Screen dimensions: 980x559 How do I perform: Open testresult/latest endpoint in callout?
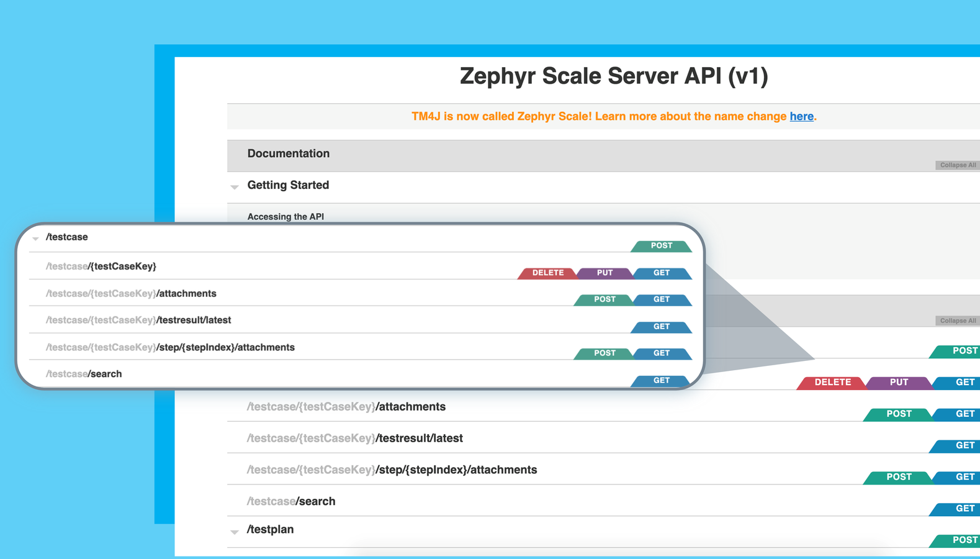[x=138, y=320]
